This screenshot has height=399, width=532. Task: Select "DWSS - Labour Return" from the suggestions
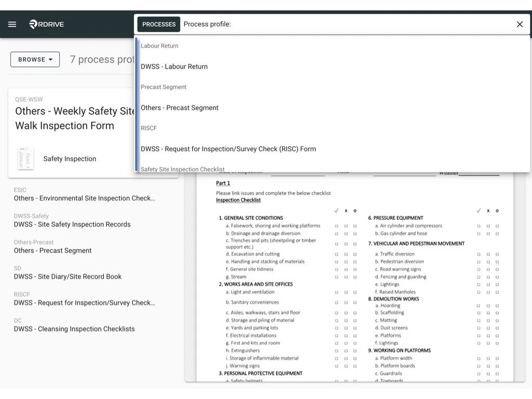click(x=174, y=66)
